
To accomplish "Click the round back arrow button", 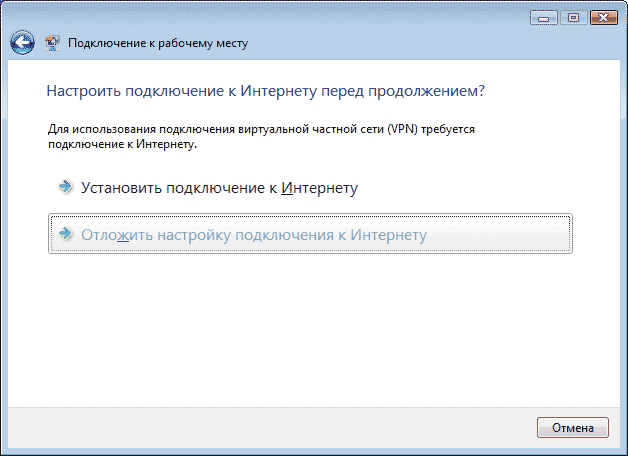I will pyautogui.click(x=22, y=43).
